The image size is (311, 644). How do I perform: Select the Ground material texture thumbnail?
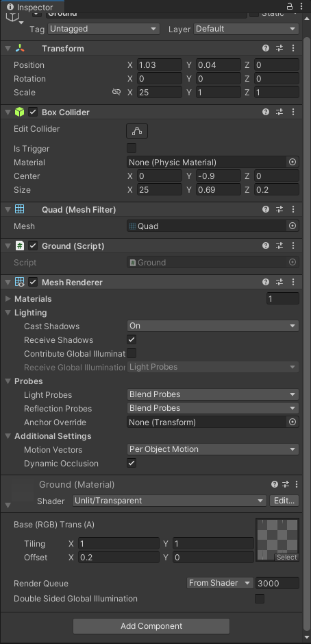click(x=277, y=540)
